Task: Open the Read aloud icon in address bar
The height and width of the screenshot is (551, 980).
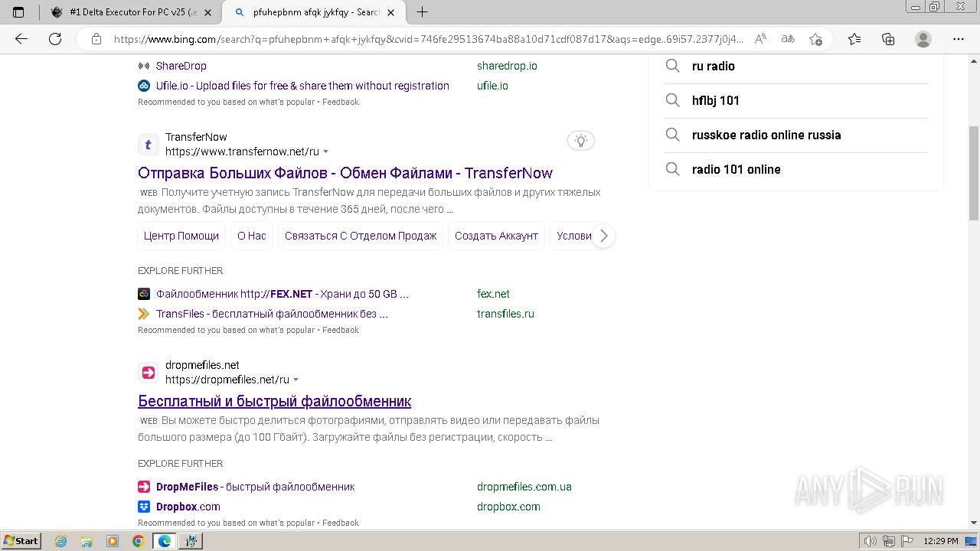Action: pos(760,39)
